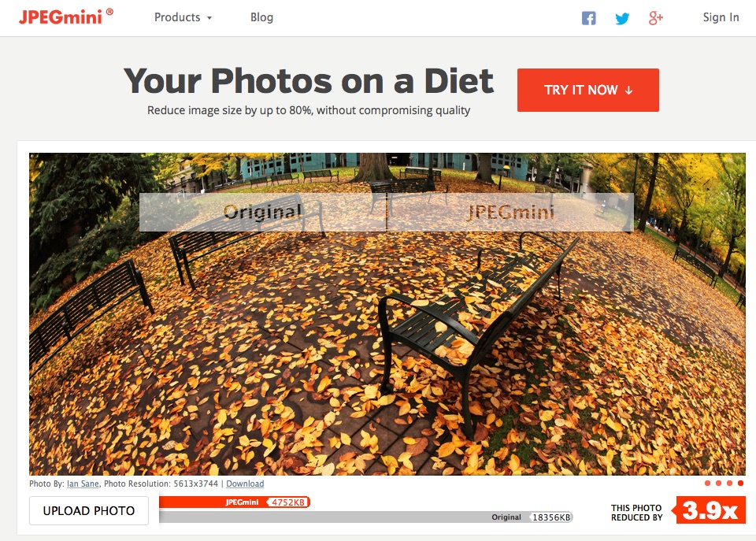Open the Ian Sane photographer link
This screenshot has height=541, width=756.
(x=83, y=484)
